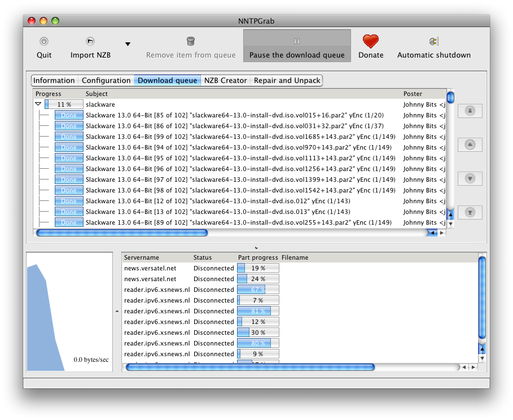Click the slackware 11 % progress bar
This screenshot has height=420, width=513.
(64, 104)
